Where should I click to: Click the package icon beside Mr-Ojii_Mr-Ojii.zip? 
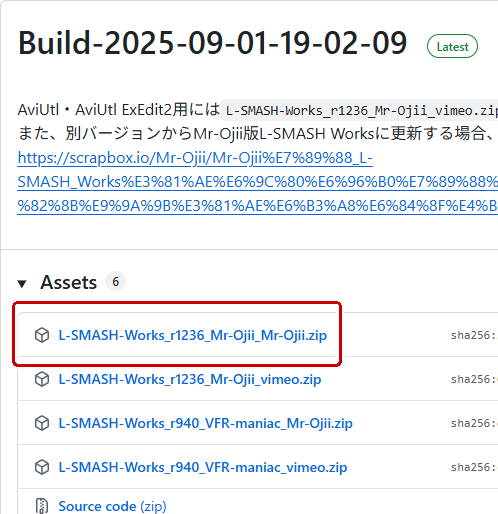click(x=42, y=335)
